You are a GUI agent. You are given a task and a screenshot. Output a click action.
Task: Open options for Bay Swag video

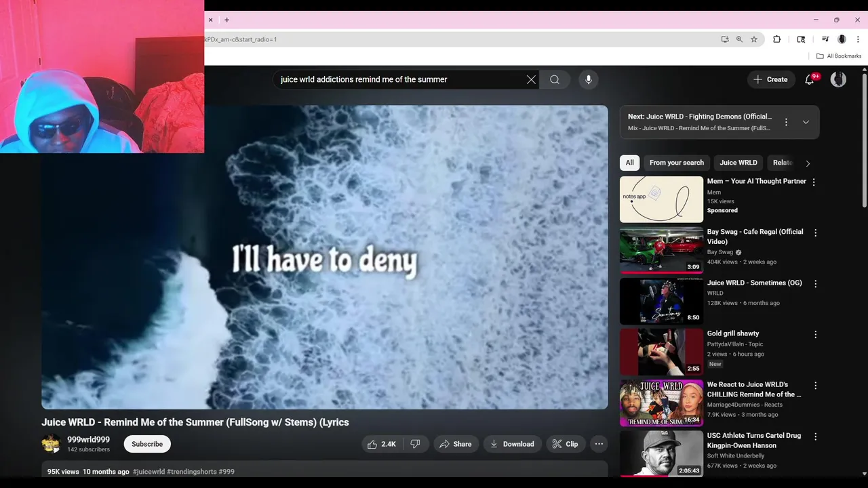pos(815,232)
